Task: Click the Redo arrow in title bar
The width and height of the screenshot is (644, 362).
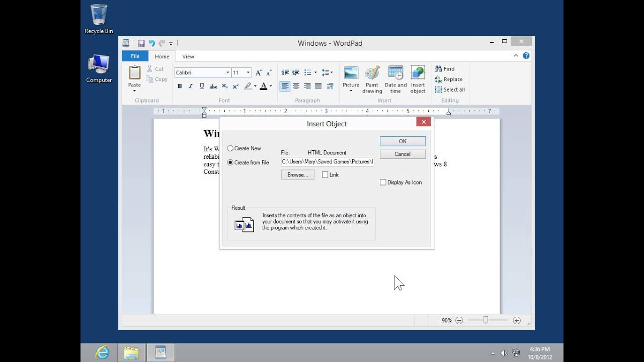Action: click(162, 43)
